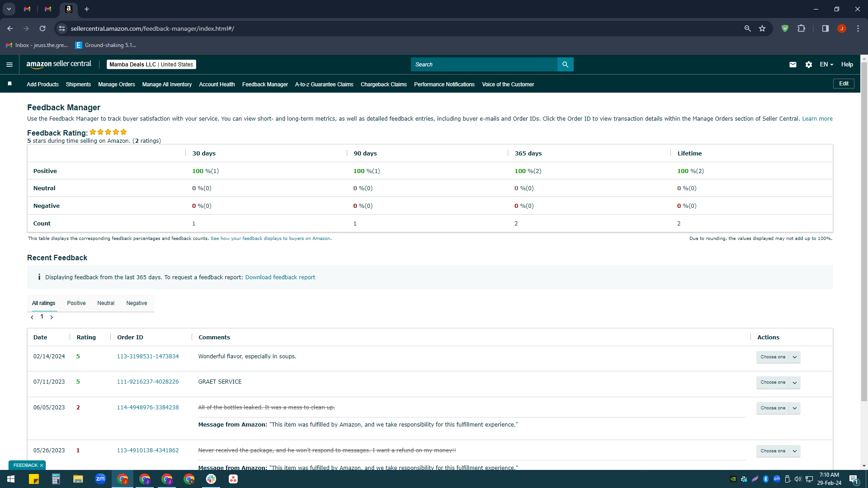
Task: Open the settings gear icon
Action: point(808,65)
